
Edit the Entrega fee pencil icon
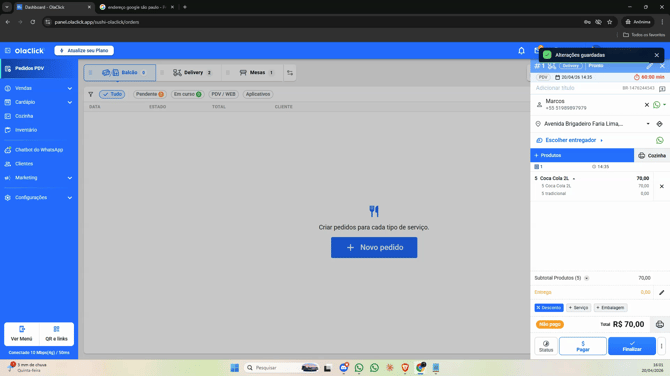[661, 293]
